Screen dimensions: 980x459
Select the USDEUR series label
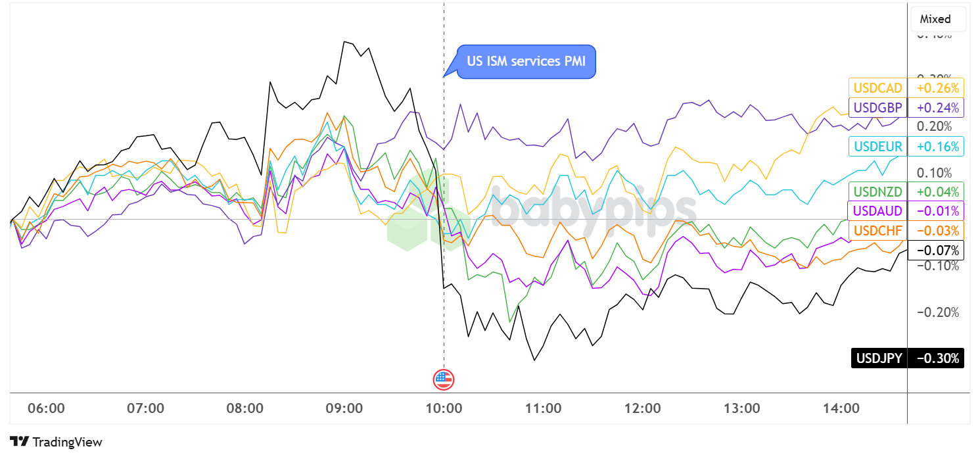click(x=877, y=146)
